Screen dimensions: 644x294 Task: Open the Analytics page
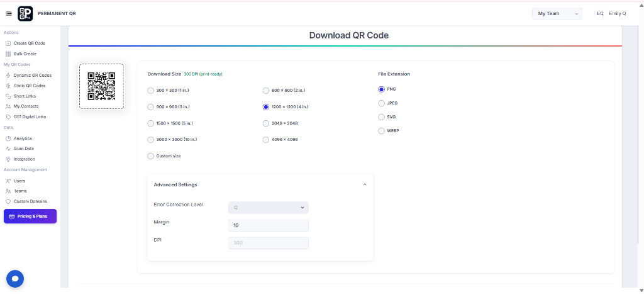(x=23, y=139)
